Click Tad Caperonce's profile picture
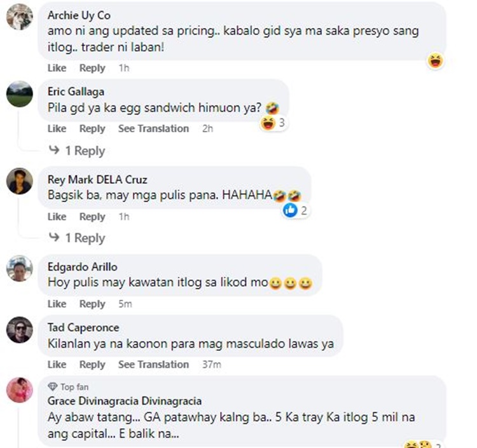477x448 pixels. [x=20, y=330]
